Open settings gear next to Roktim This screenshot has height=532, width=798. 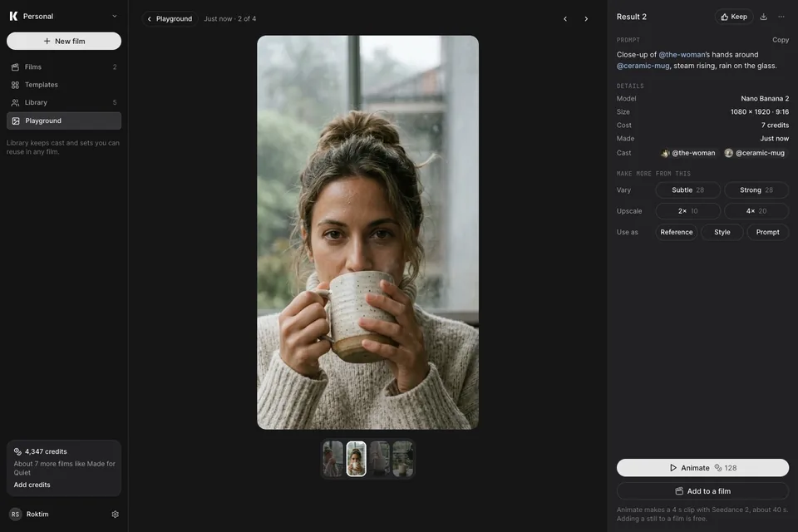(115, 515)
